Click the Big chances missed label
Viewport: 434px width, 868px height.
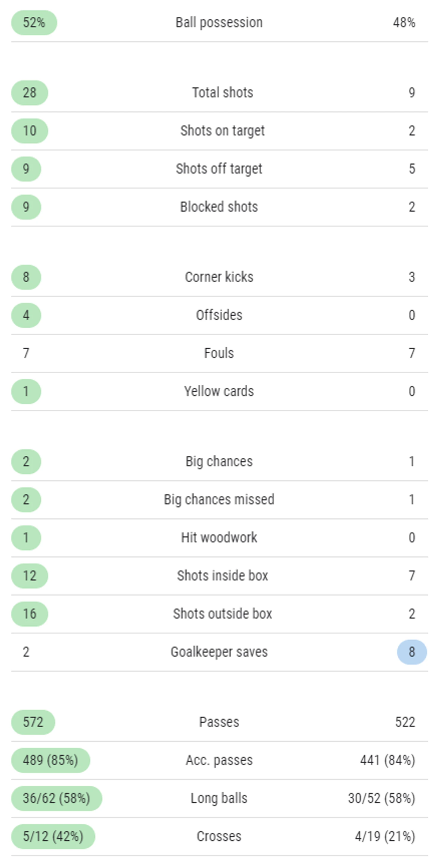pyautogui.click(x=219, y=500)
